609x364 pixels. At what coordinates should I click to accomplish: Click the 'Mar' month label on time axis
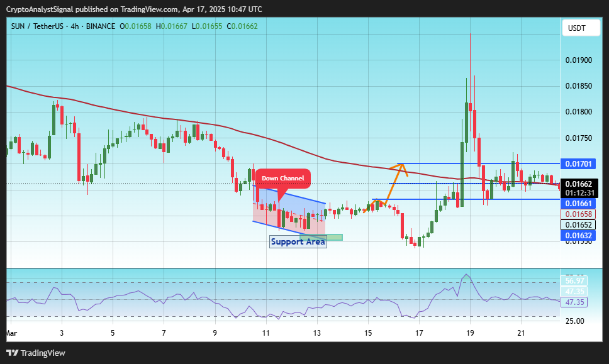pyautogui.click(x=12, y=333)
